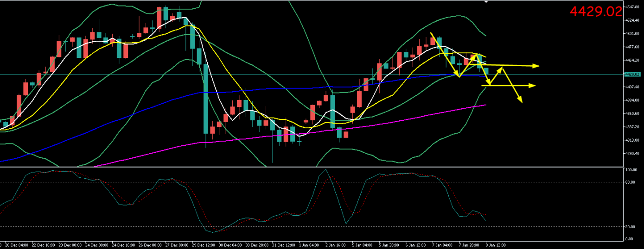Select the large red 4429.02 price text

pos(595,12)
